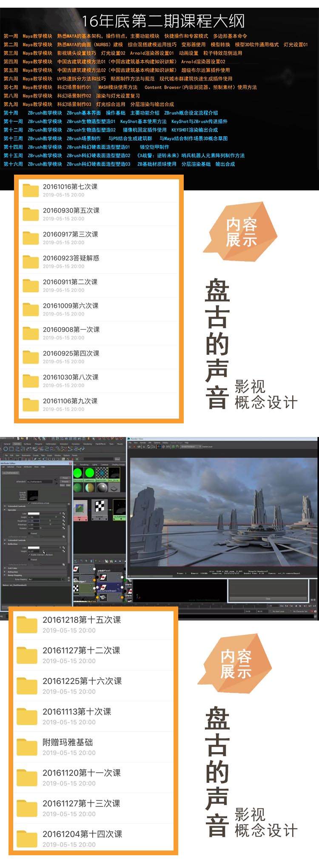Image resolution: width=319 pixels, height=868 pixels.
Task: Open the Surfaces shelf tab
Action: click(27, 444)
